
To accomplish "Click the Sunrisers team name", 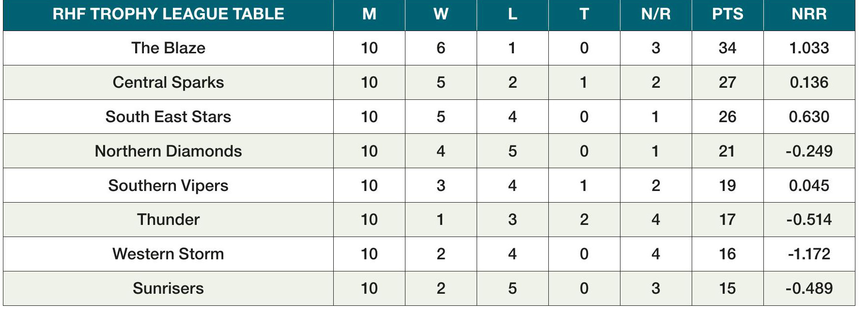I will [168, 288].
